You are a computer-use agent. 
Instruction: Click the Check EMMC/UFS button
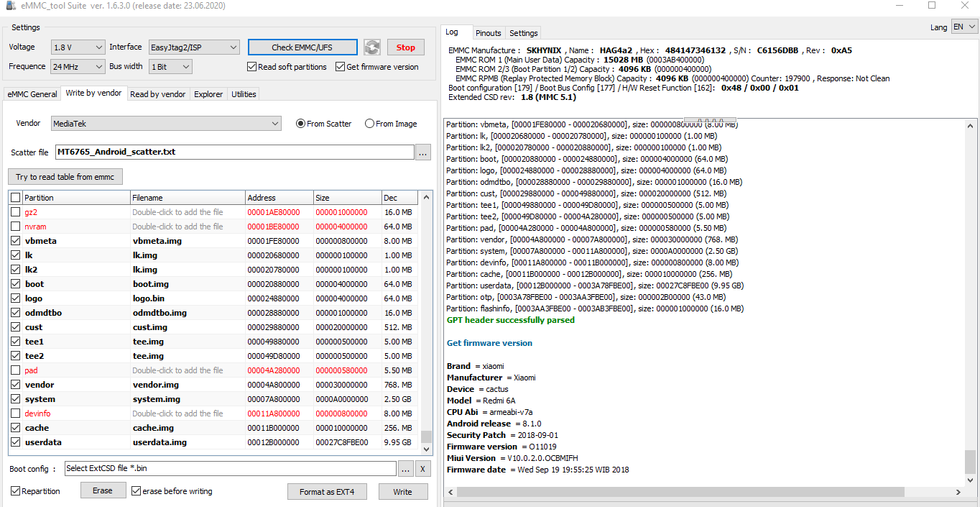click(x=302, y=47)
